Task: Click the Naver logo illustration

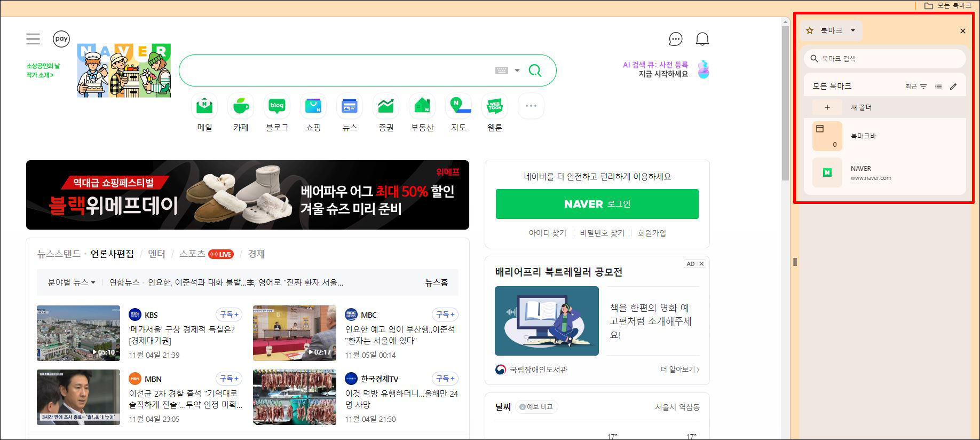Action: click(x=124, y=70)
